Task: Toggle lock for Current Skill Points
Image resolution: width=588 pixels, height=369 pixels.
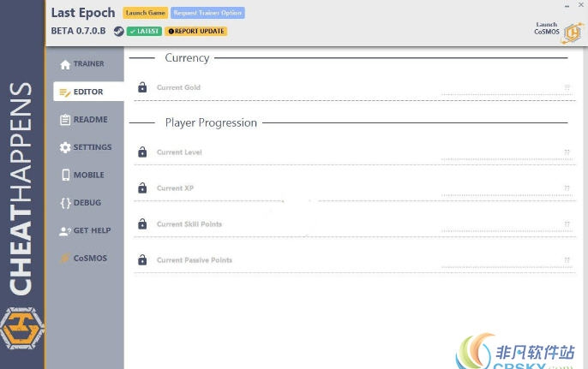Action: 142,224
